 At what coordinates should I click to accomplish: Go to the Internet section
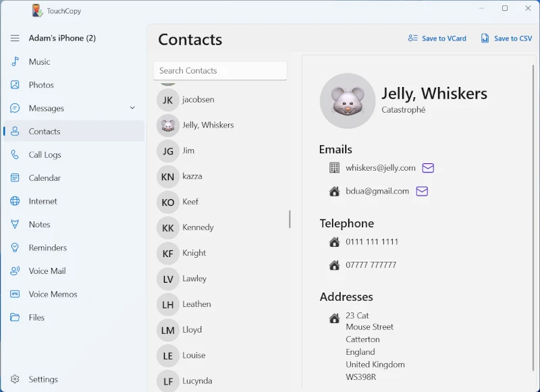[43, 201]
